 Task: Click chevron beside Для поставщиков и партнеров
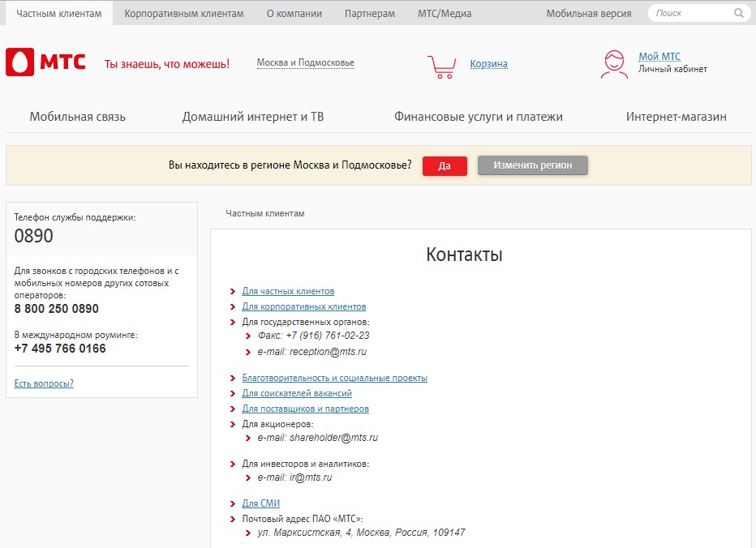point(233,409)
